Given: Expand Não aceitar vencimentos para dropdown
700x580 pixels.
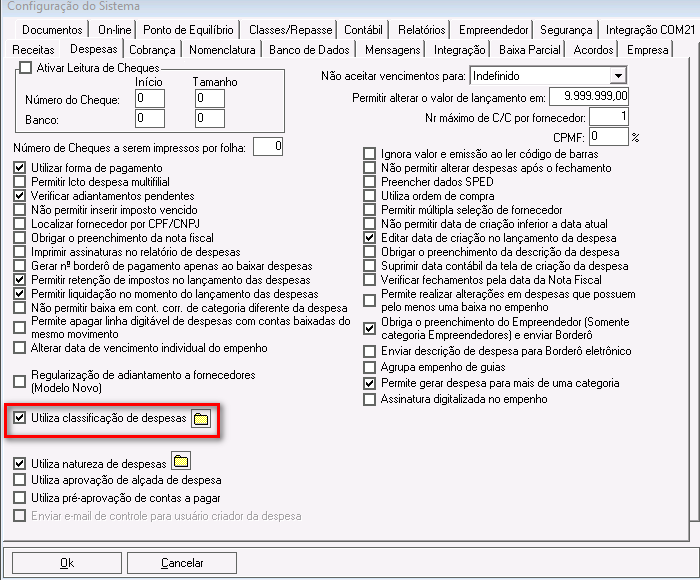Looking at the screenshot, I should pyautogui.click(x=618, y=76).
